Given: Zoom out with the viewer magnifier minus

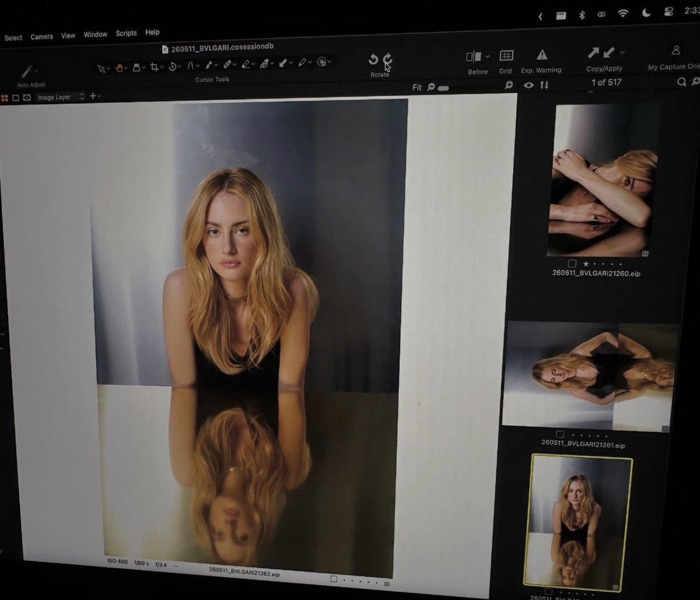Looking at the screenshot, I should coord(431,87).
